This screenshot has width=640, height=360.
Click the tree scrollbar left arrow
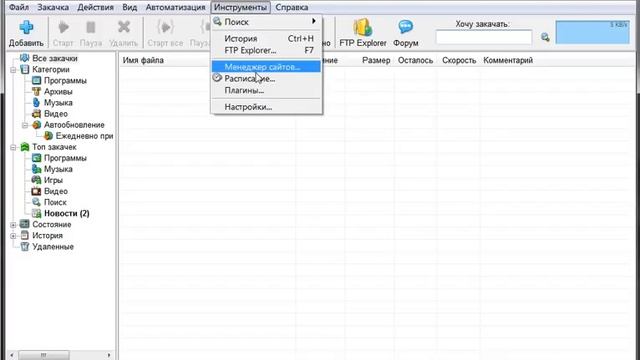click(x=11, y=355)
